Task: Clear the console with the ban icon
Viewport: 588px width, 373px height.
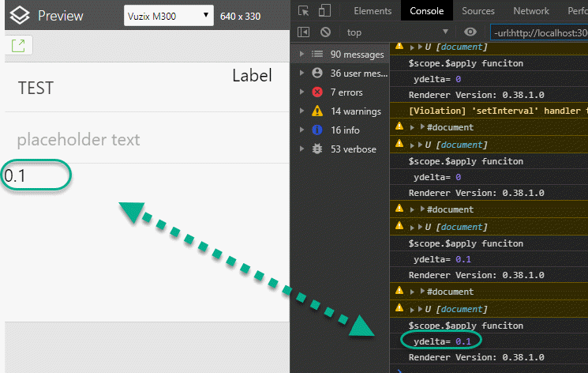Action: (325, 32)
